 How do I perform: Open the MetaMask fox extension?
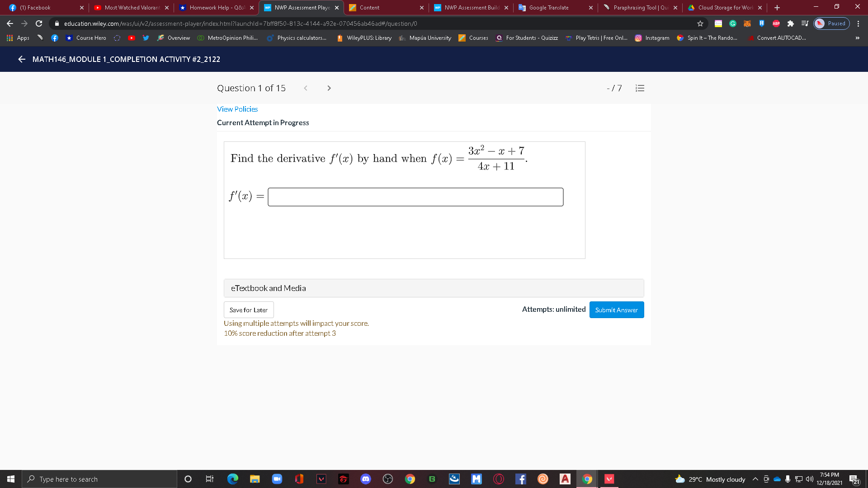point(747,23)
